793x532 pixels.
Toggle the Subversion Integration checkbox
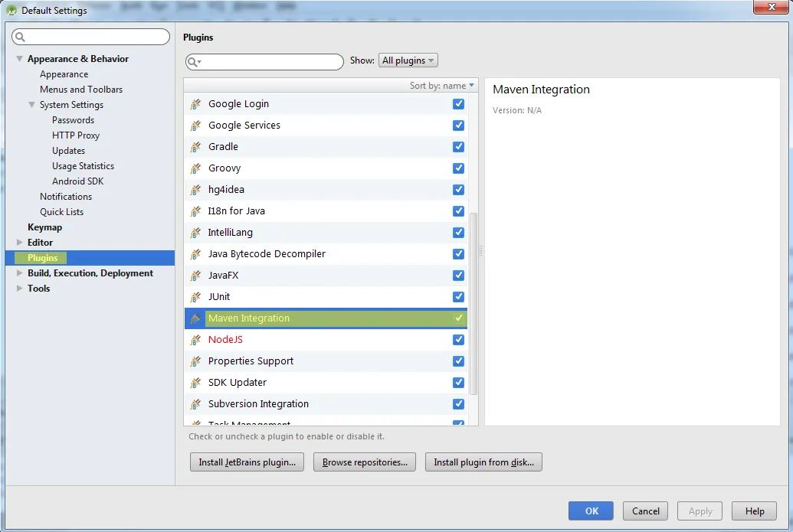(x=458, y=403)
